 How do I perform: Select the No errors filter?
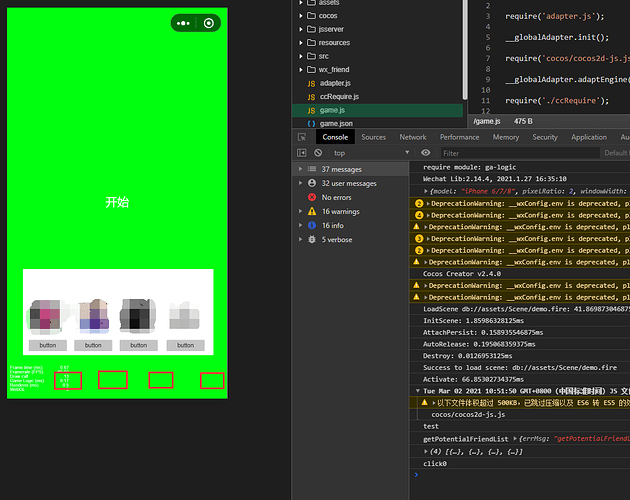342,197
